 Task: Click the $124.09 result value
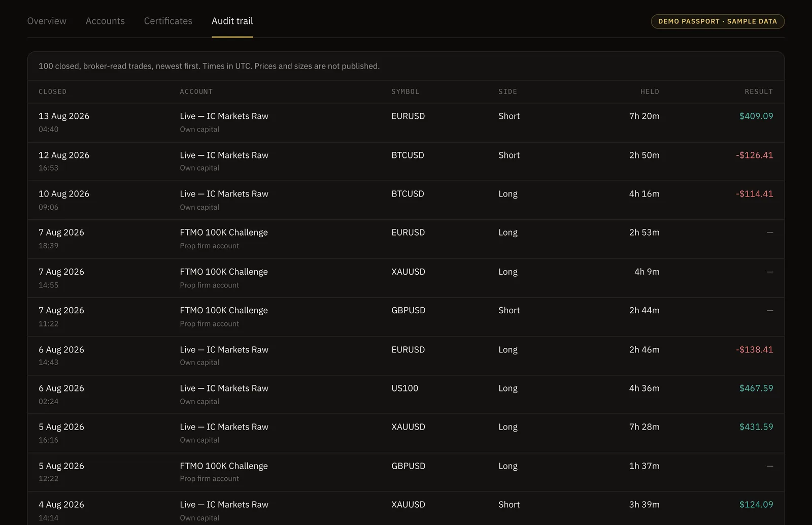(756, 505)
